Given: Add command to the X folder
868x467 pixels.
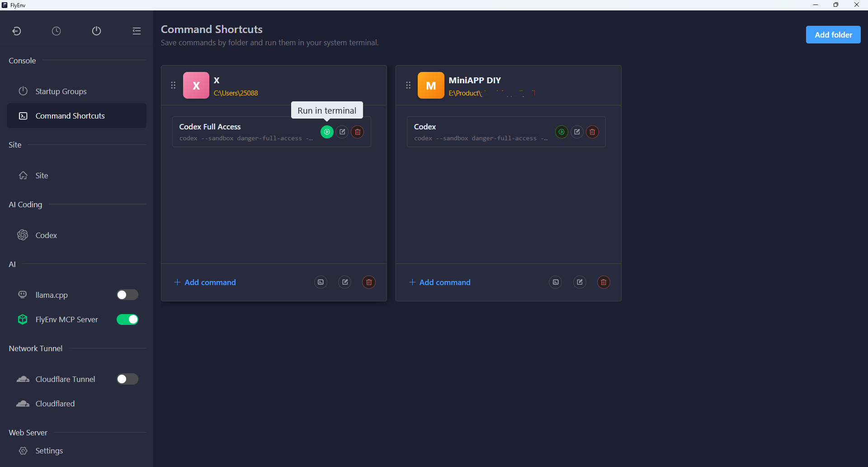Looking at the screenshot, I should click(205, 282).
